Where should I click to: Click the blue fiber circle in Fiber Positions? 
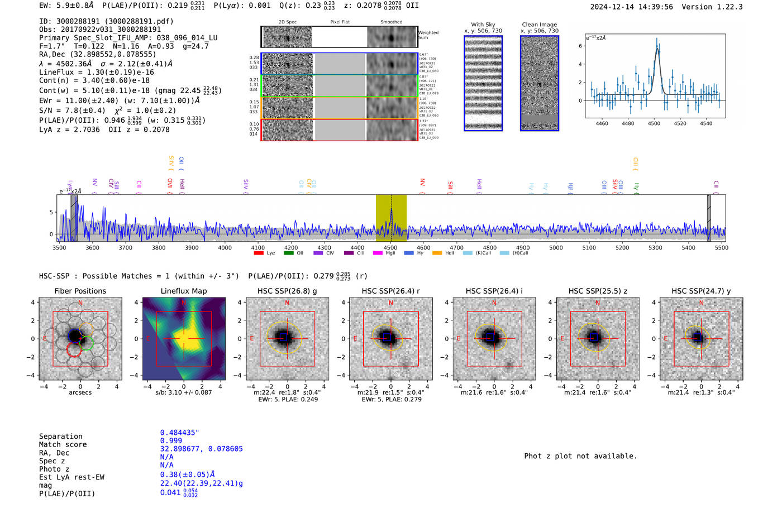click(75, 335)
